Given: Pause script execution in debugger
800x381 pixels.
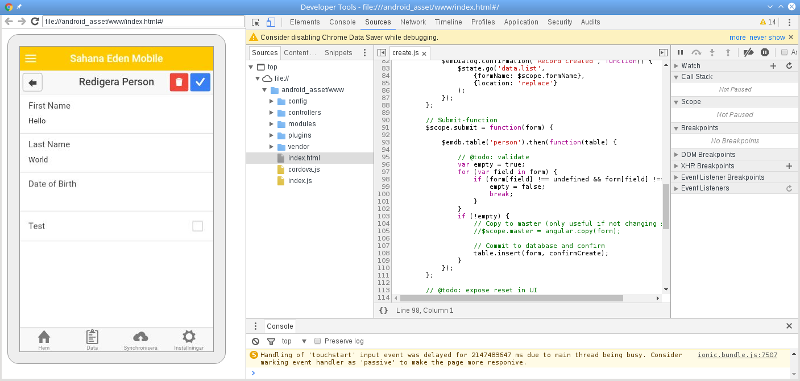Looking at the screenshot, I should point(680,52).
